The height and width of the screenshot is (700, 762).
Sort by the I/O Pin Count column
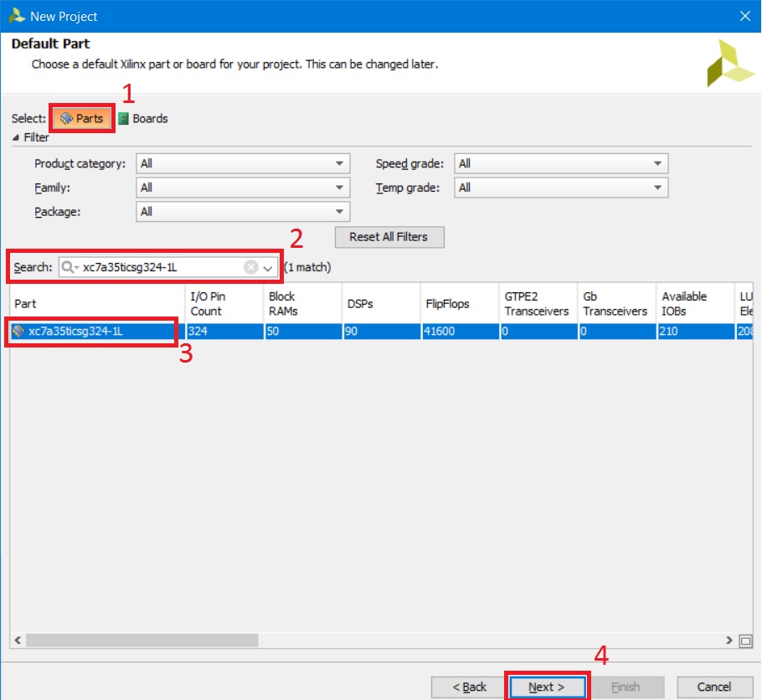[x=223, y=304]
